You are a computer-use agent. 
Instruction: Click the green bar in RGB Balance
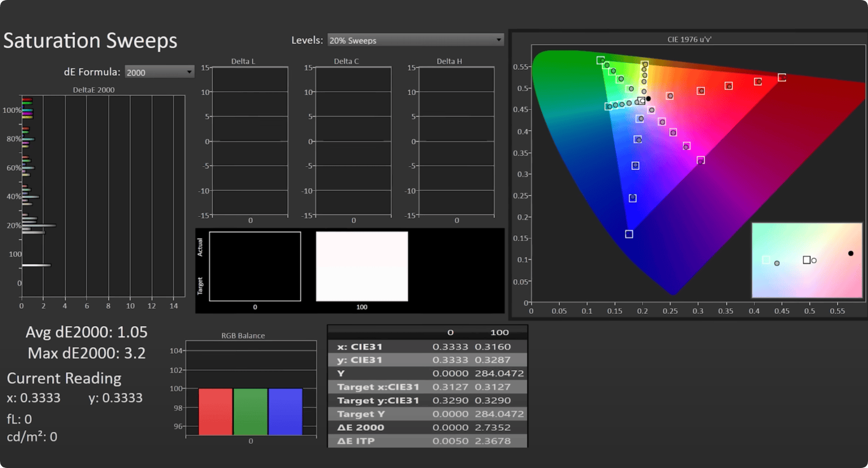click(250, 411)
